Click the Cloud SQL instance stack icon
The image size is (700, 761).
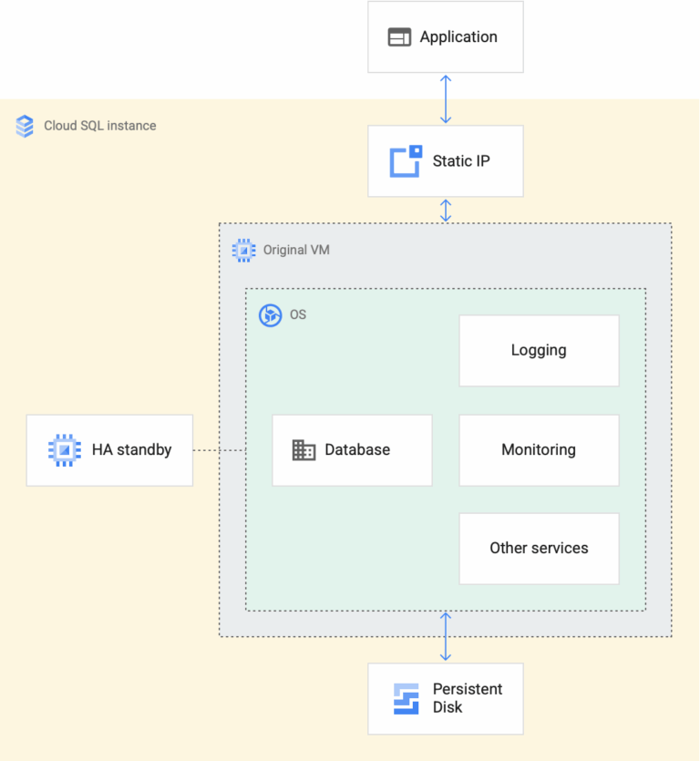(25, 126)
